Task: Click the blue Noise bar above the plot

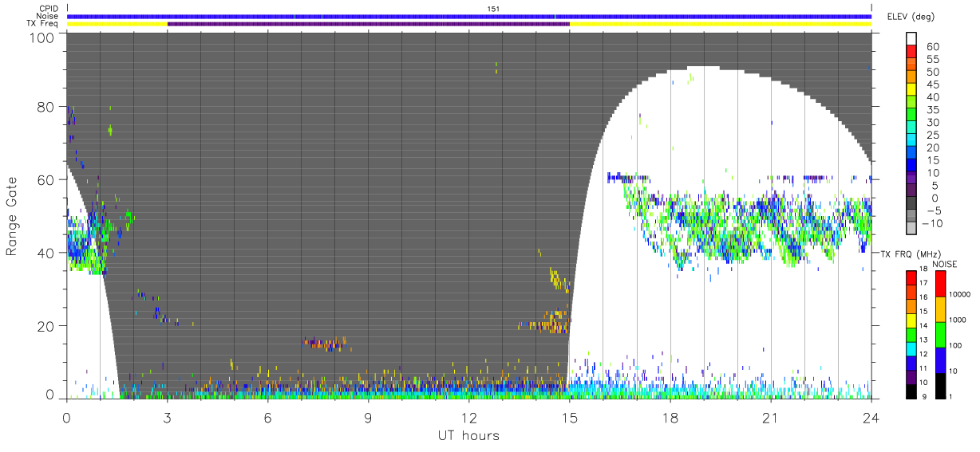Action: tap(469, 16)
